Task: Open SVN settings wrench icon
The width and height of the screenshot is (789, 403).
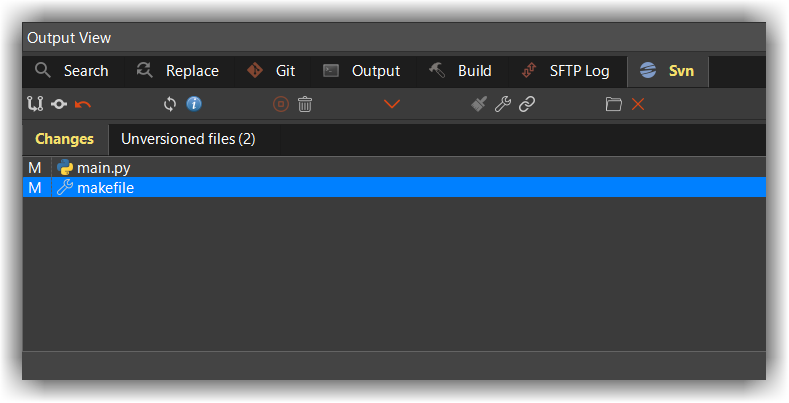Action: 503,104
